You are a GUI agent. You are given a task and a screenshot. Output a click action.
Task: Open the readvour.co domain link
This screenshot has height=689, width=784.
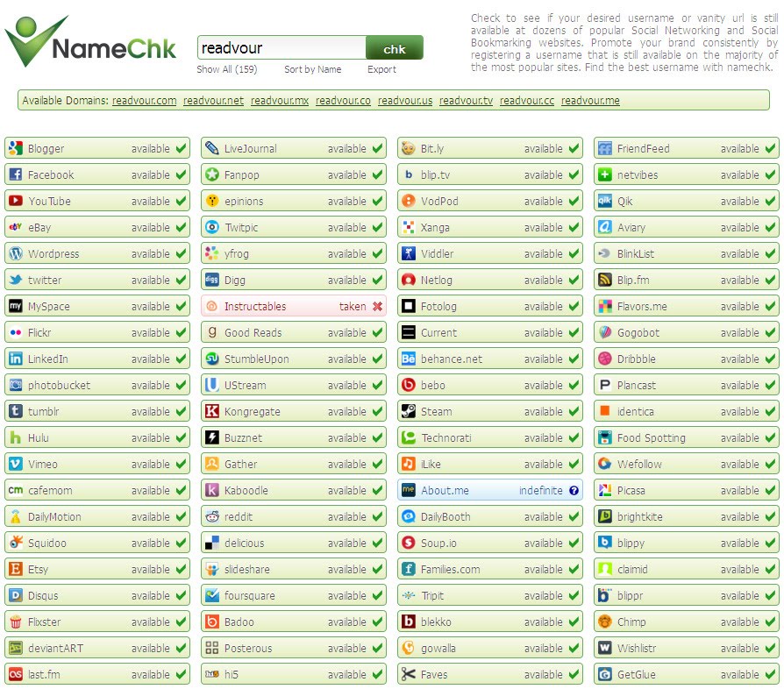343,101
